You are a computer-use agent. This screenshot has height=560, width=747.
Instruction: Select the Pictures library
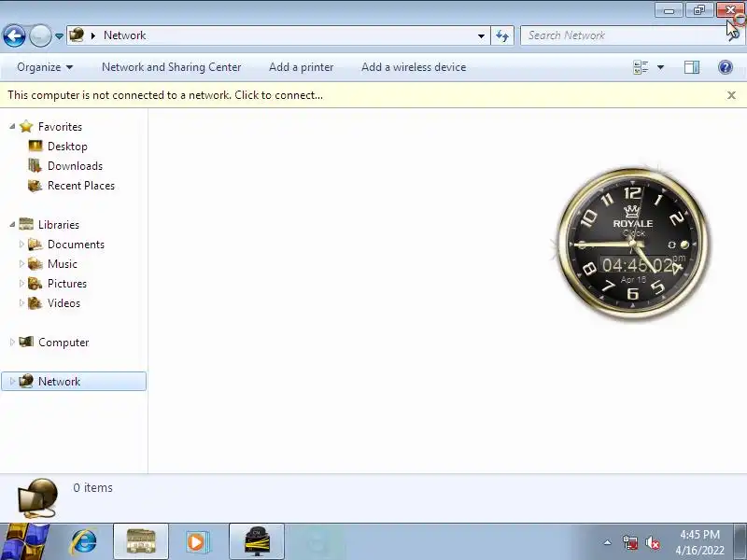66,283
